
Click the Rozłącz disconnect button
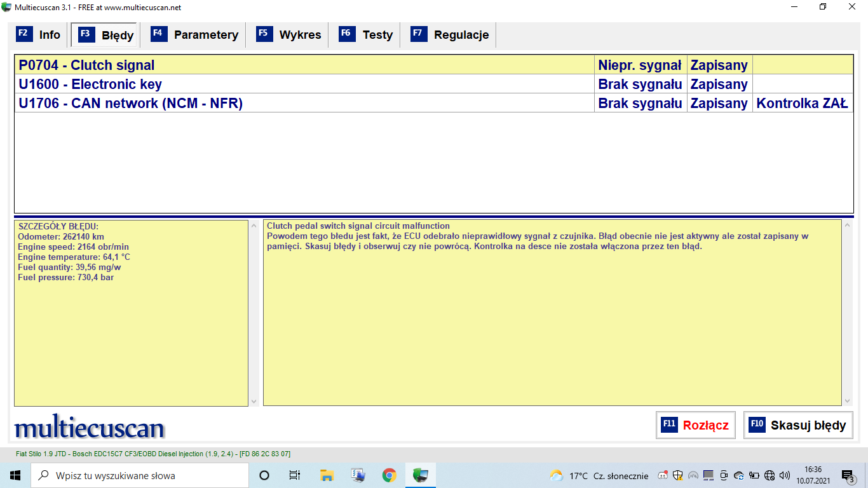(x=696, y=425)
